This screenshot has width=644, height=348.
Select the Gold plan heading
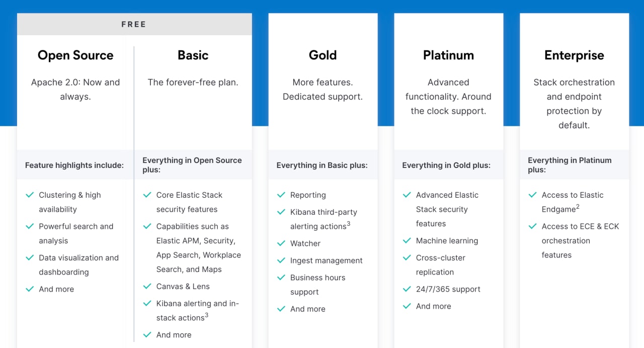coord(323,55)
